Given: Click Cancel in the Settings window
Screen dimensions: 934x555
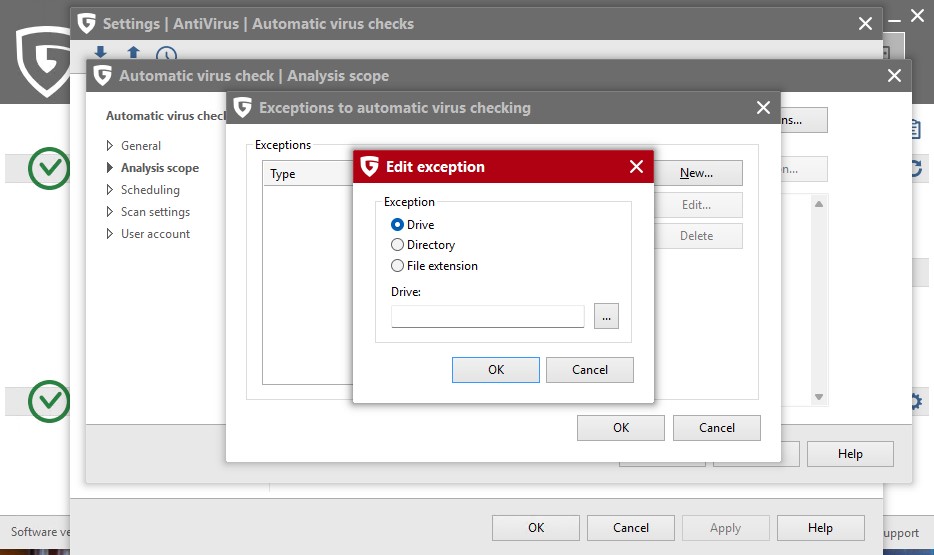Looking at the screenshot, I should point(631,528).
